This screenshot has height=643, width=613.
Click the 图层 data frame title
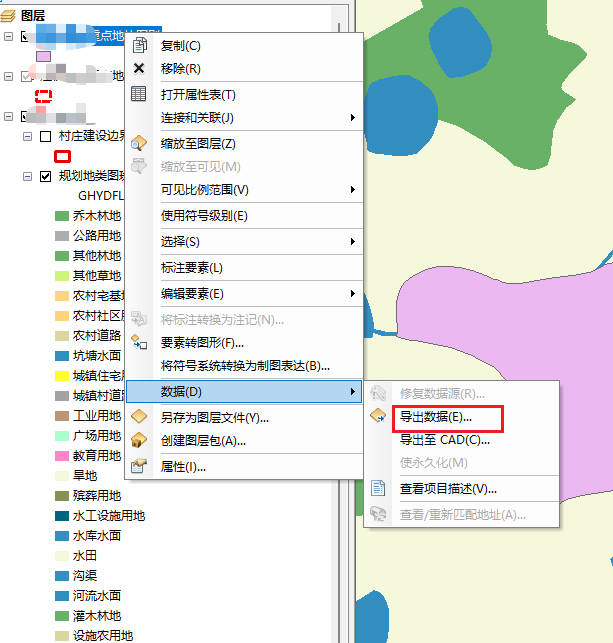click(33, 16)
